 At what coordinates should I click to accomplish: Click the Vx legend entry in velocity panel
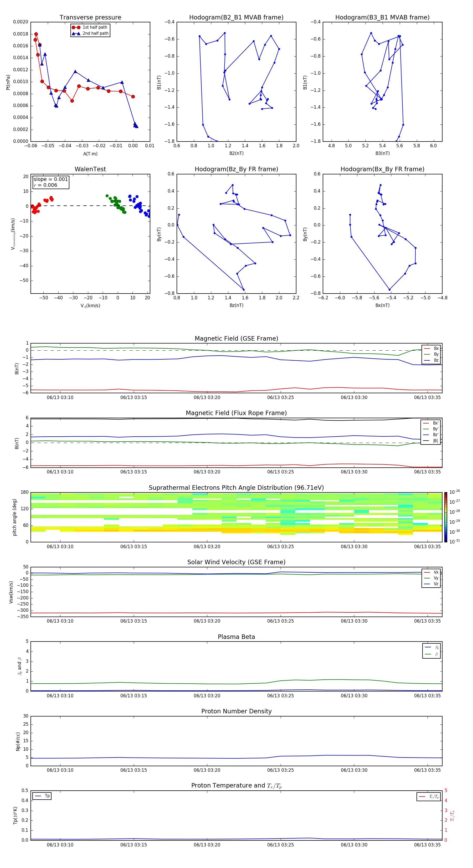(x=431, y=572)
